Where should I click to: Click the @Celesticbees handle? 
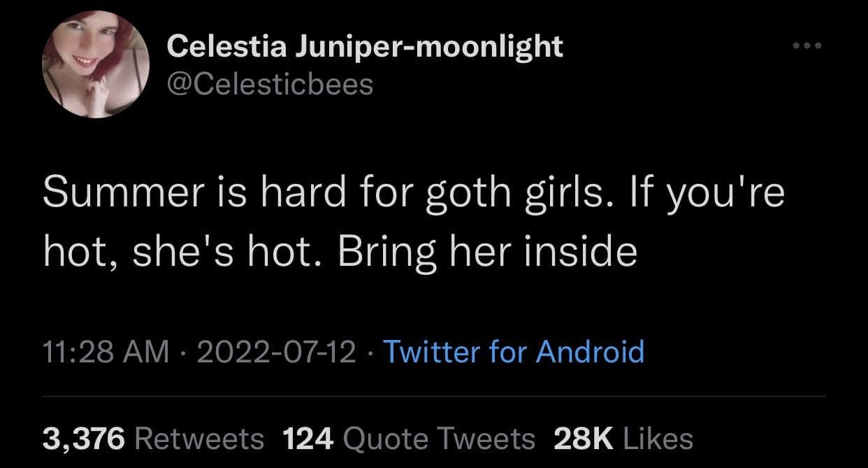pyautogui.click(x=270, y=85)
